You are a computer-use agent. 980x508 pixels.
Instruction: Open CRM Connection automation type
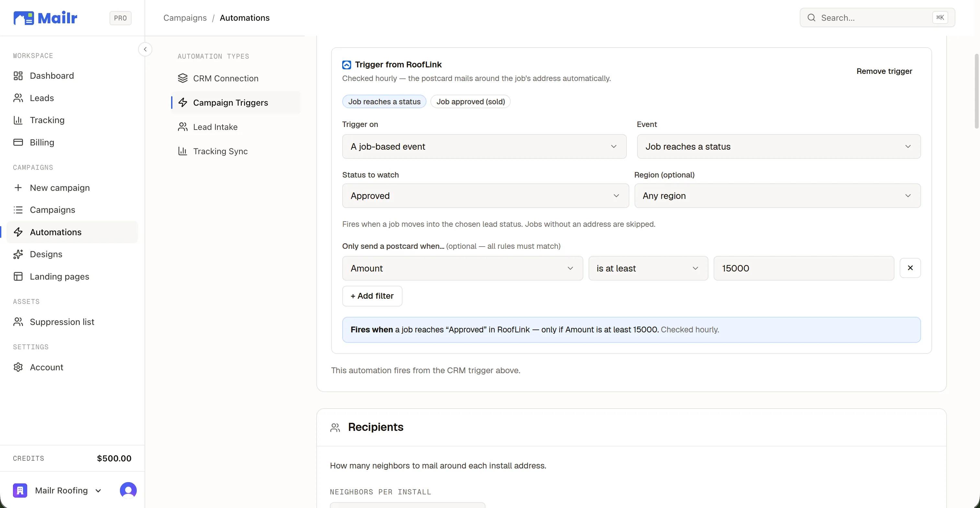point(236,78)
